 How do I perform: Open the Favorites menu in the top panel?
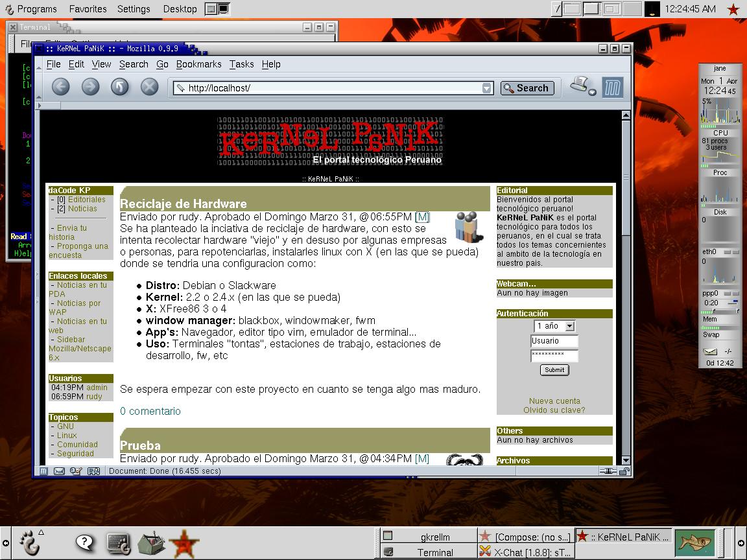point(88,9)
